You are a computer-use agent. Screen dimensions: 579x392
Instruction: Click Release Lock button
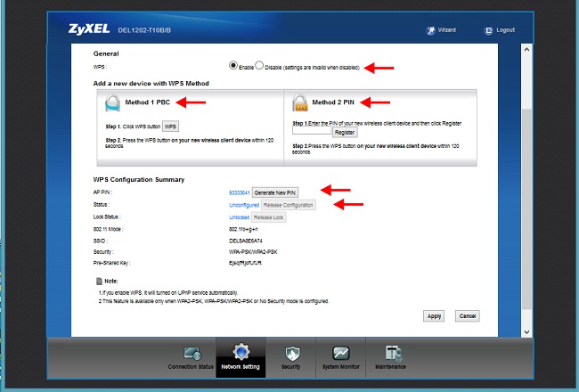(x=268, y=217)
